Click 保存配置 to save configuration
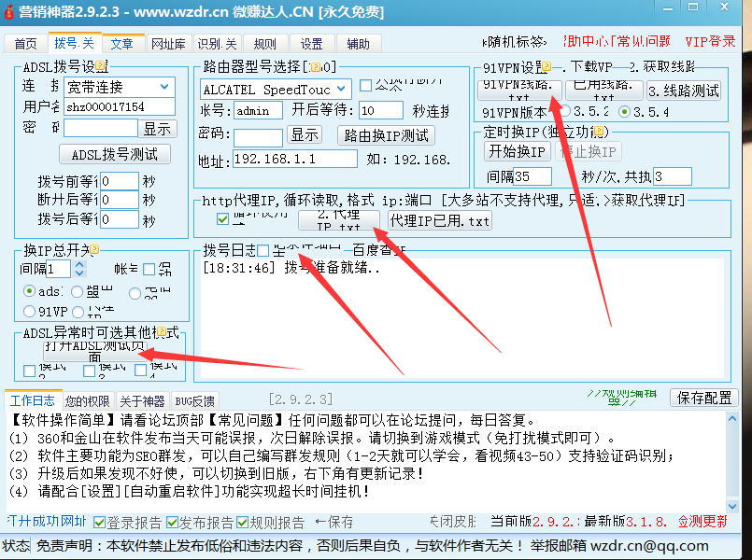This screenshot has width=752, height=560. (x=703, y=398)
